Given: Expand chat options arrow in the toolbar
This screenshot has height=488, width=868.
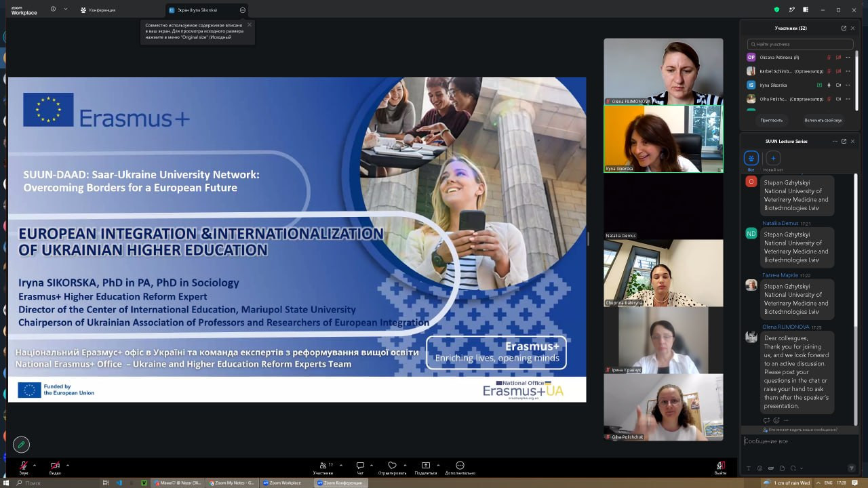Looking at the screenshot, I should (372, 465).
